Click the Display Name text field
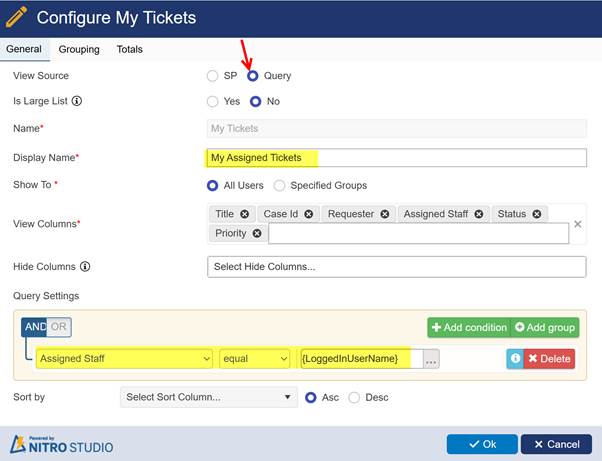The width and height of the screenshot is (602, 461). point(395,158)
